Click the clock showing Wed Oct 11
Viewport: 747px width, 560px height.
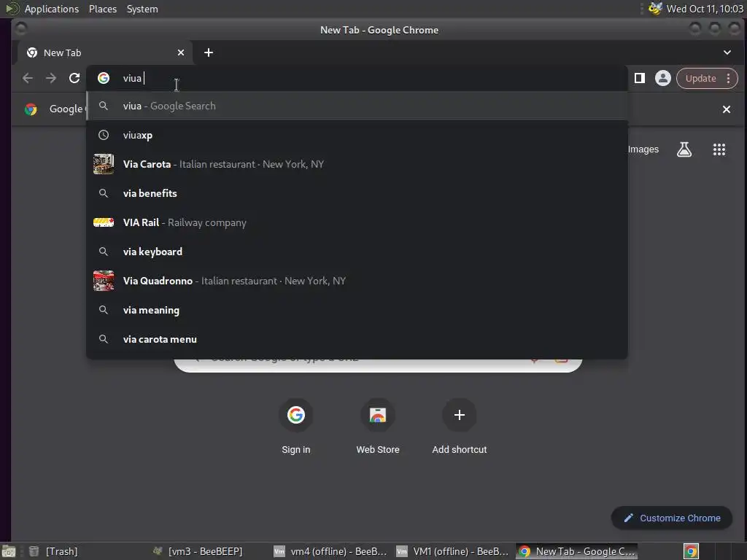[x=705, y=9]
